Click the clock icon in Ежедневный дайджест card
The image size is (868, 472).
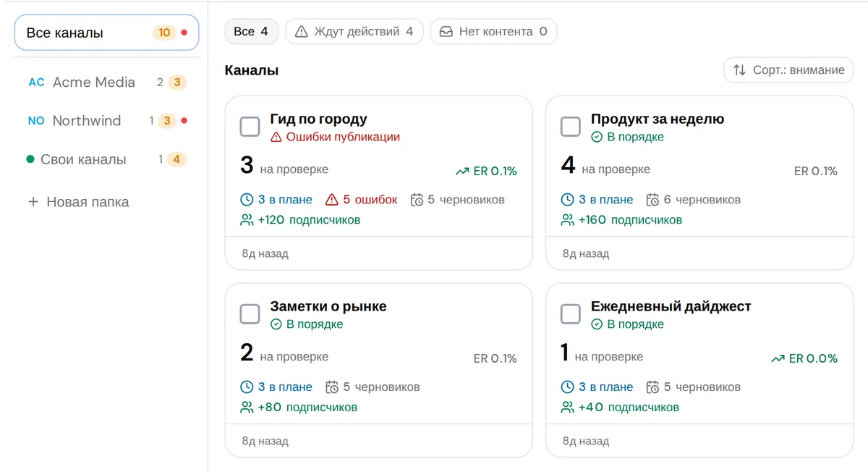(x=568, y=387)
